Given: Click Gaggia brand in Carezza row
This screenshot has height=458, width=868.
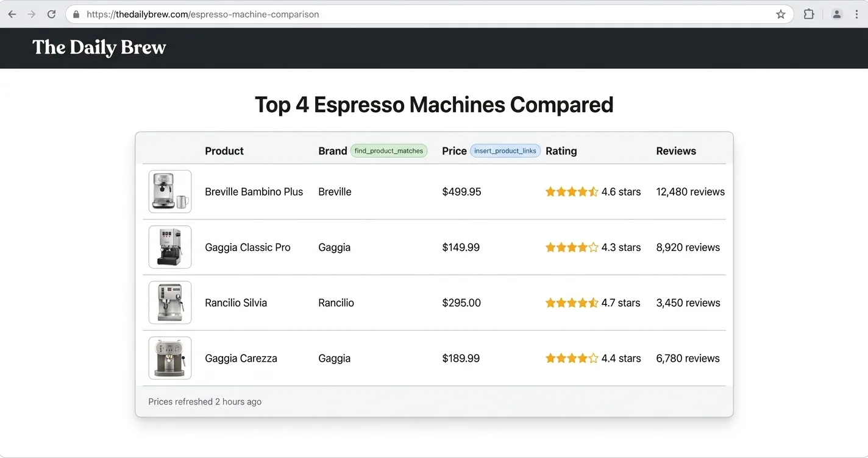Looking at the screenshot, I should (x=334, y=358).
